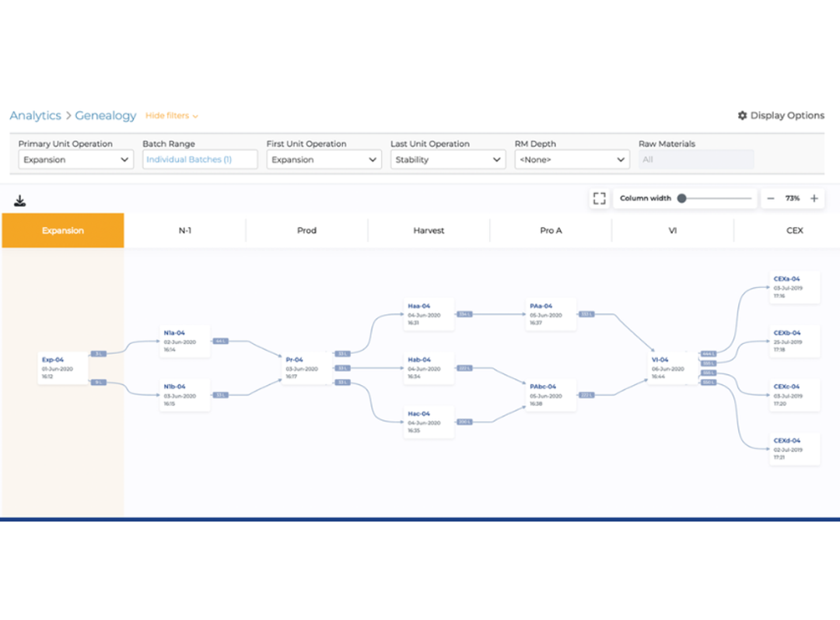Open the RM Depth dropdown
840x620 pixels.
point(572,159)
